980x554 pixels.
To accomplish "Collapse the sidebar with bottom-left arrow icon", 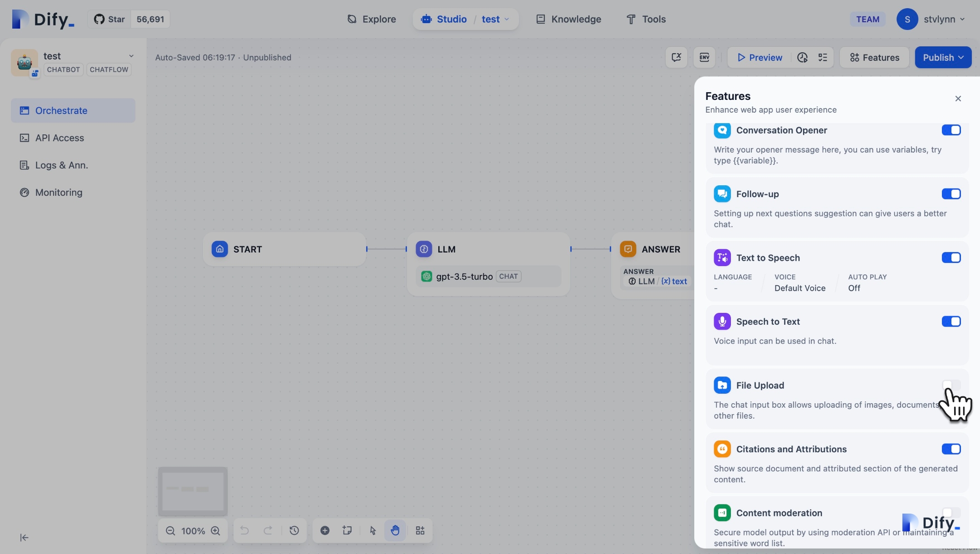I will (24, 538).
